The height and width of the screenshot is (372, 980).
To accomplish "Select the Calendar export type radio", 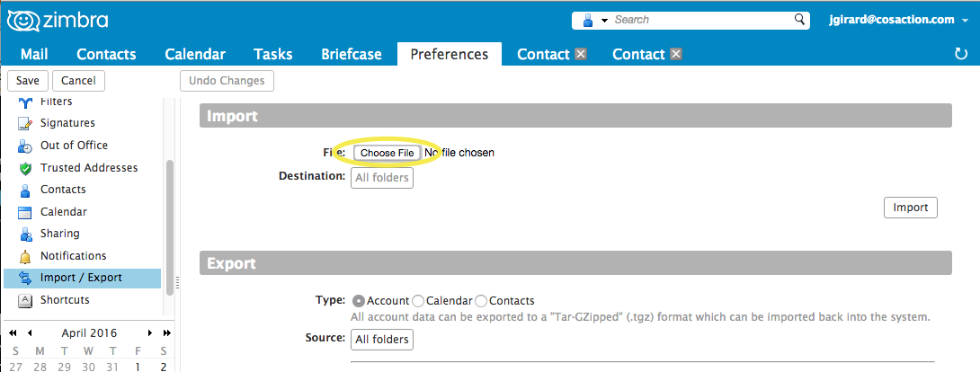I will point(418,301).
